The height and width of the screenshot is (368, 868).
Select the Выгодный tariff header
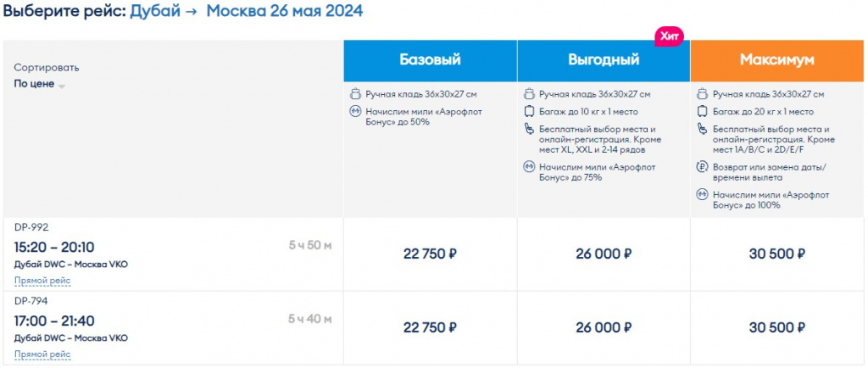pyautogui.click(x=604, y=60)
